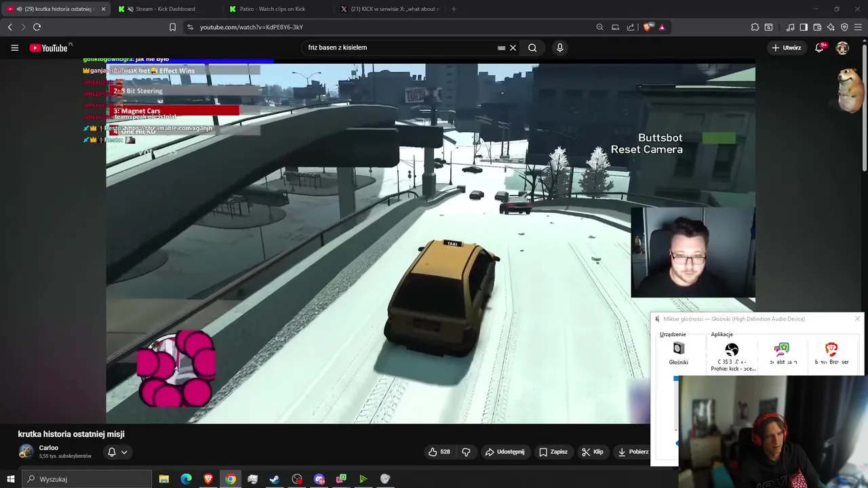Close the krutka historia tab

click(x=103, y=9)
